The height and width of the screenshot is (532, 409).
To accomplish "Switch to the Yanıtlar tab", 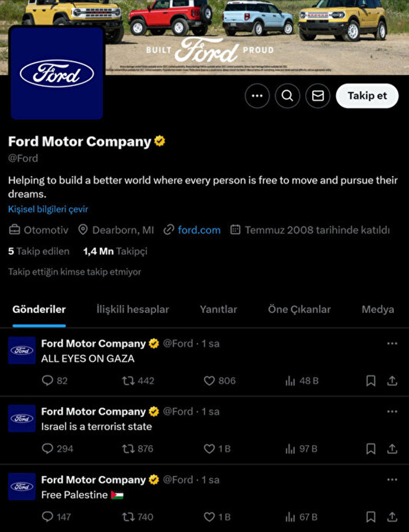I will 218,309.
